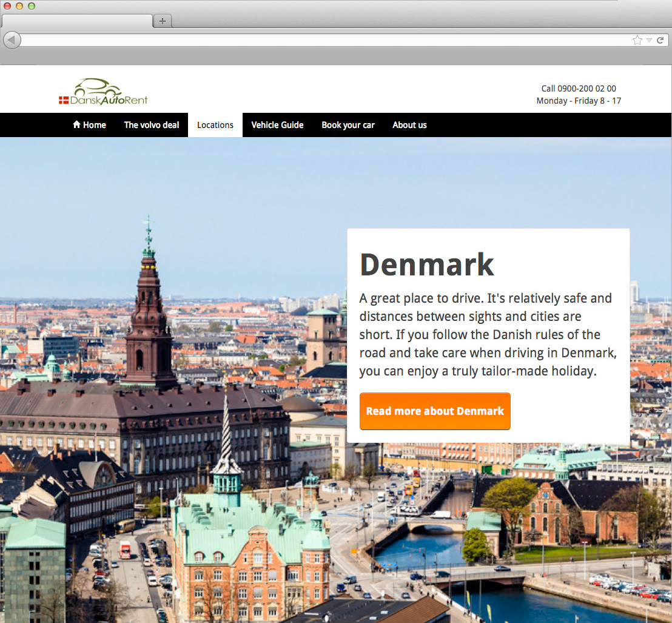Image resolution: width=672 pixels, height=623 pixels.
Task: Open a new tab with the plus button
Action: coord(162,21)
